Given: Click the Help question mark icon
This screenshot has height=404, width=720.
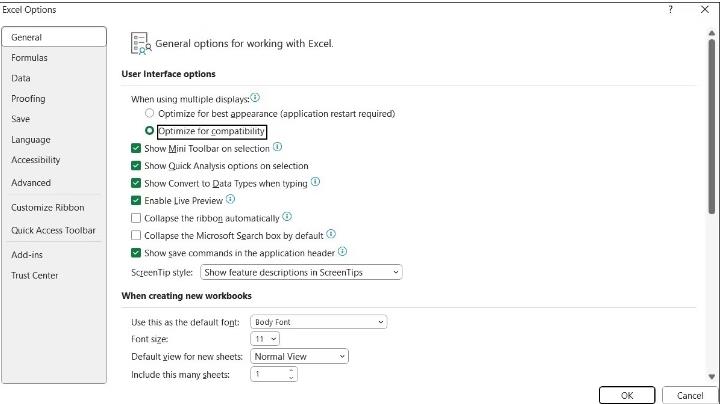Looking at the screenshot, I should pyautogui.click(x=670, y=10).
